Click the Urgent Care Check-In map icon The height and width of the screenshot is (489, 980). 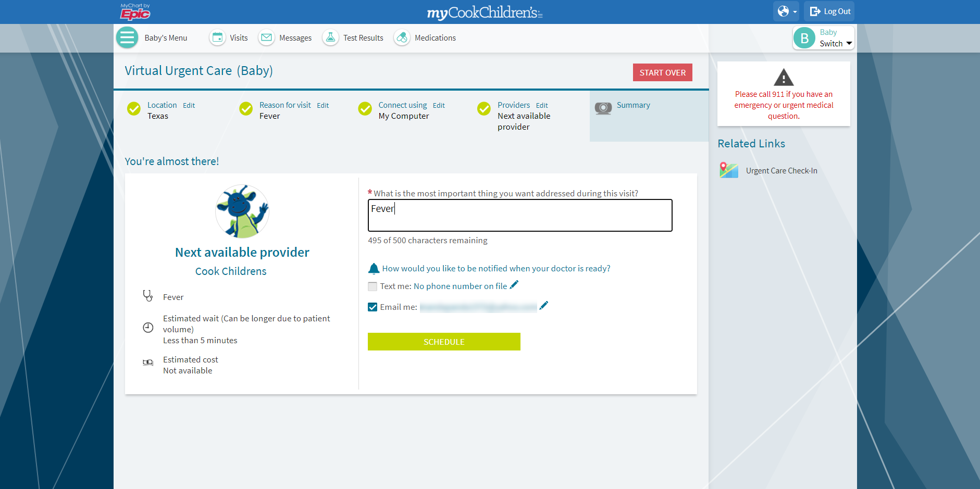point(729,170)
